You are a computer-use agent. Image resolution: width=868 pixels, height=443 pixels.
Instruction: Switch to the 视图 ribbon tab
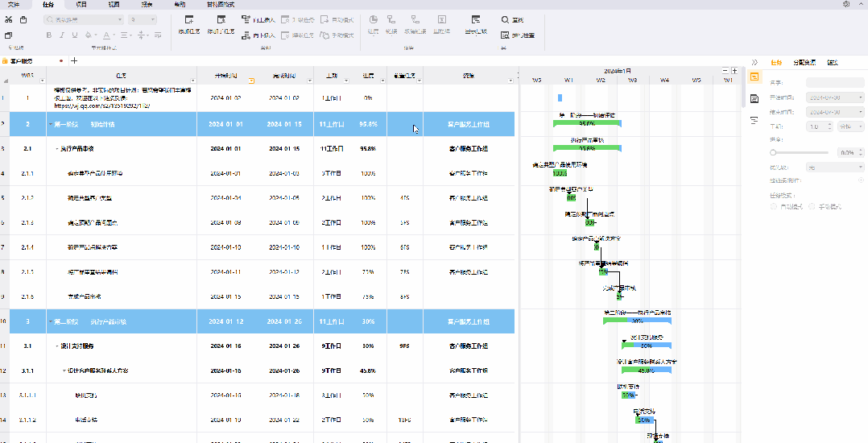click(x=114, y=5)
